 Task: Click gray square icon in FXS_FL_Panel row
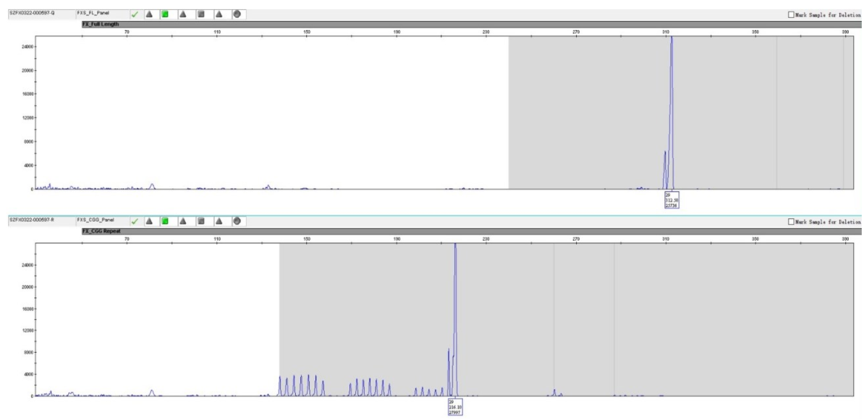tap(201, 14)
